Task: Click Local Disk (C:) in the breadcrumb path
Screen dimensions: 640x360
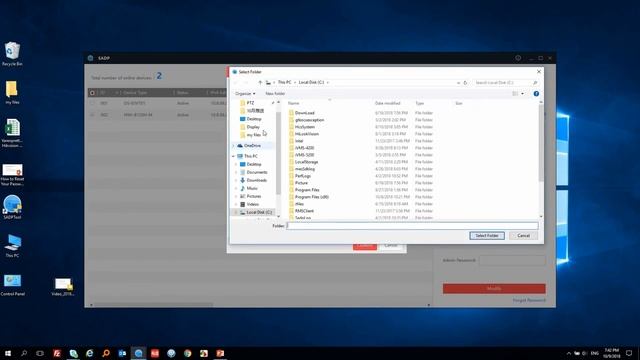Action: click(x=311, y=82)
